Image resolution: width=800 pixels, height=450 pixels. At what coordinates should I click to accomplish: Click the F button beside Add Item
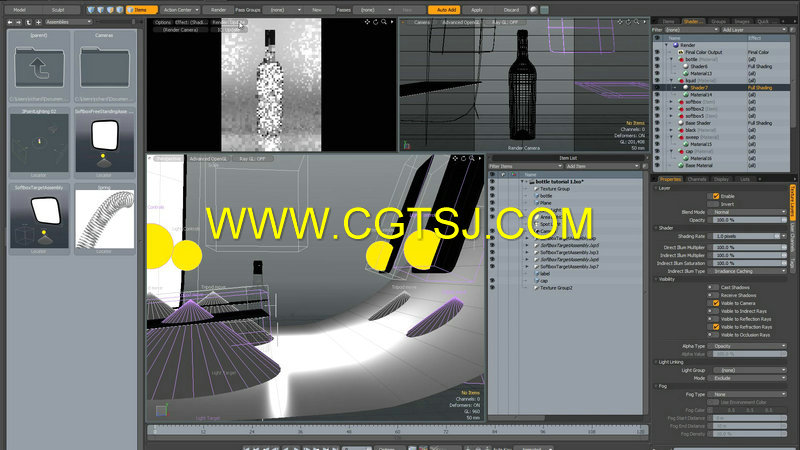pyautogui.click(x=644, y=166)
